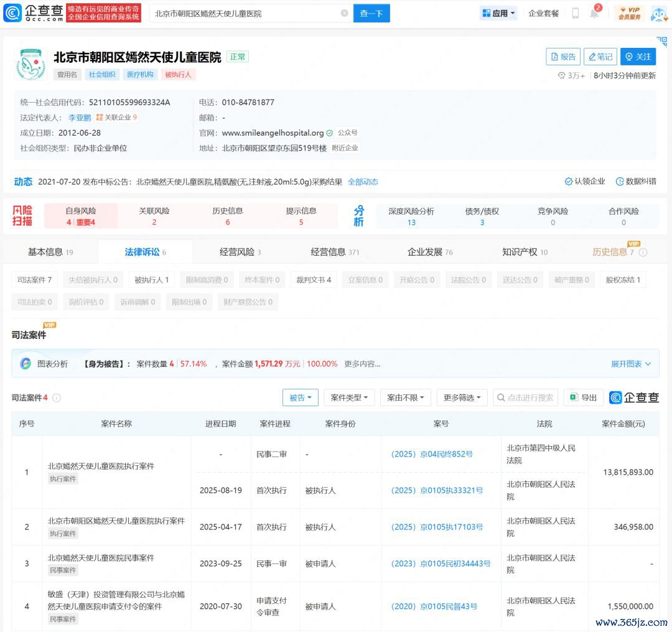Open the mobile phone icon
Image resolution: width=672 pixels, height=632 pixels.
[x=576, y=13]
